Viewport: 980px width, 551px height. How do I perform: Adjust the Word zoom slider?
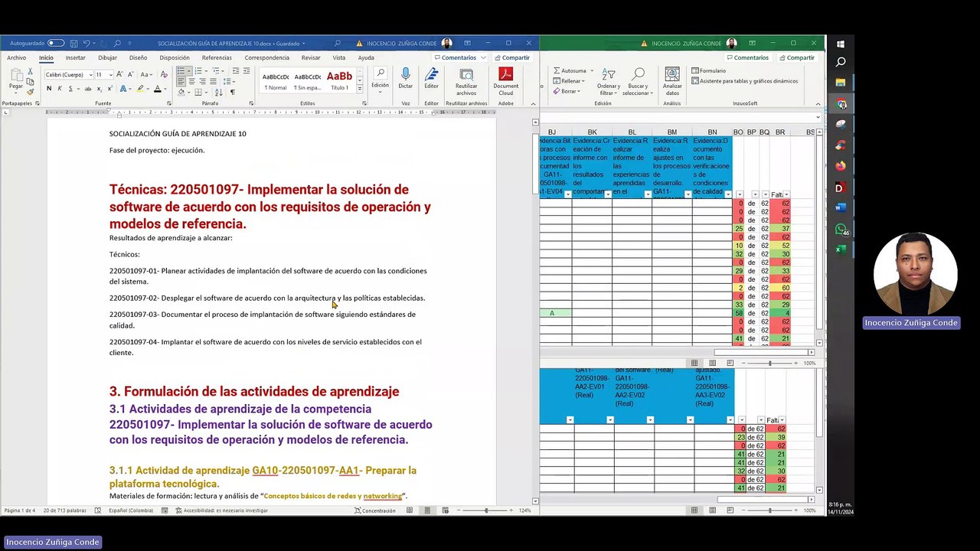coord(485,510)
